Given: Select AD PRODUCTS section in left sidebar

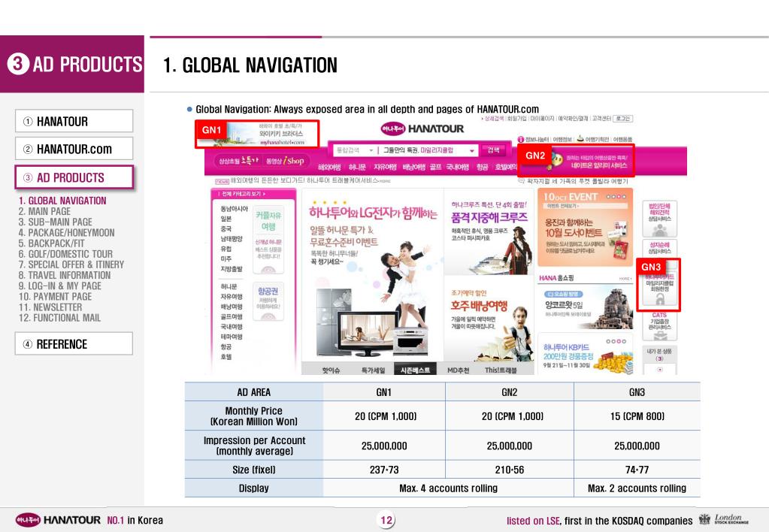Looking at the screenshot, I should click(74, 177).
